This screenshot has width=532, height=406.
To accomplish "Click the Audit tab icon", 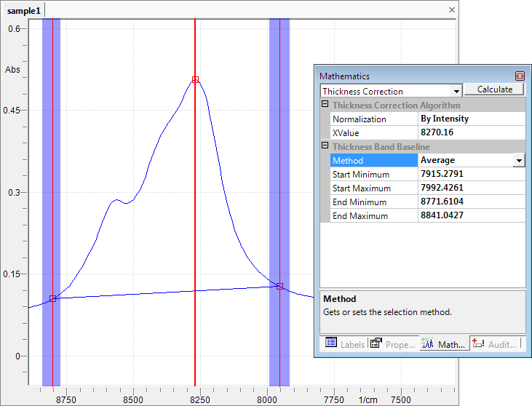I will [x=478, y=343].
